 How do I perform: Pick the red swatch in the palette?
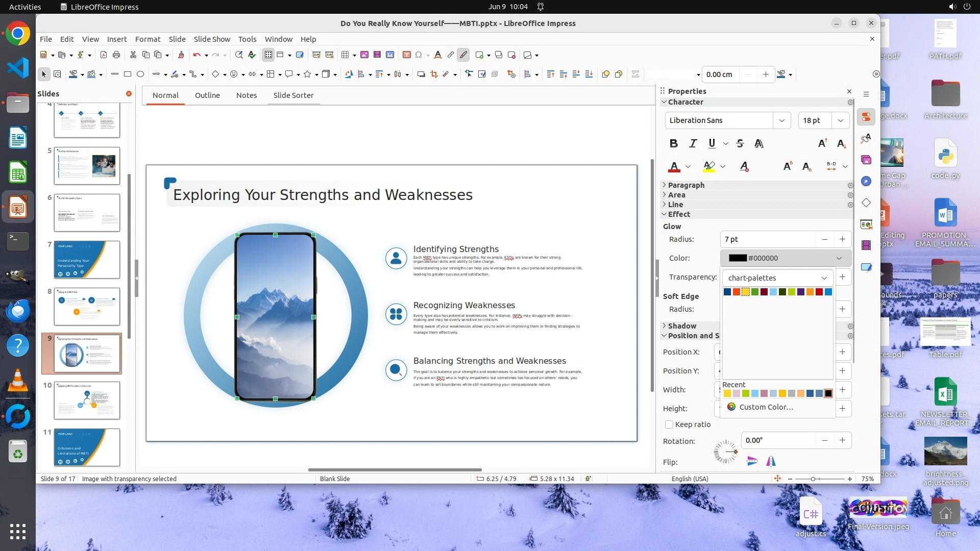pyautogui.click(x=819, y=292)
